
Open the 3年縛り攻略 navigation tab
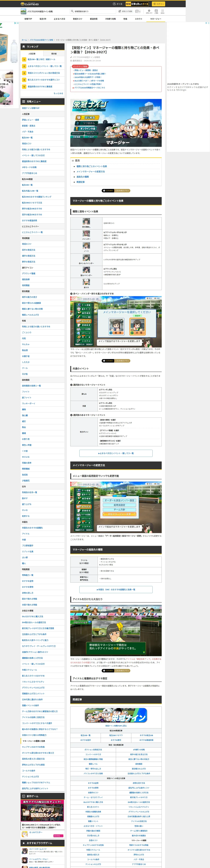point(110,19)
